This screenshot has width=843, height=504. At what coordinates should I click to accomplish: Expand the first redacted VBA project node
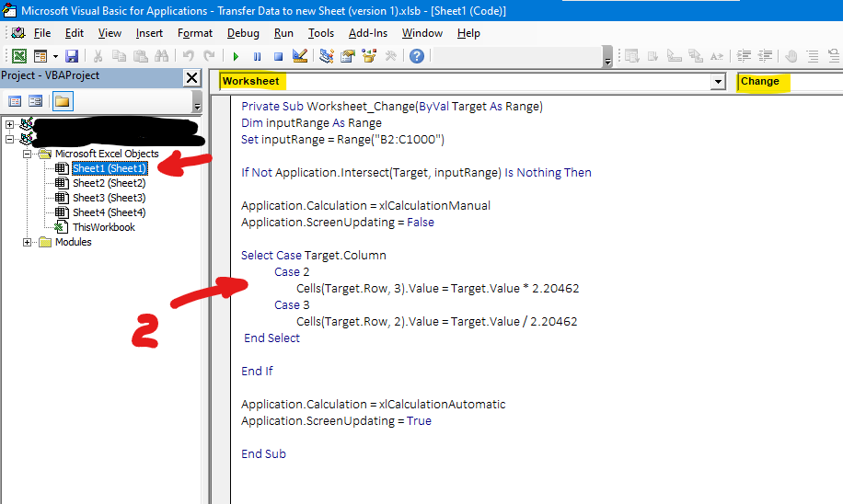9,125
